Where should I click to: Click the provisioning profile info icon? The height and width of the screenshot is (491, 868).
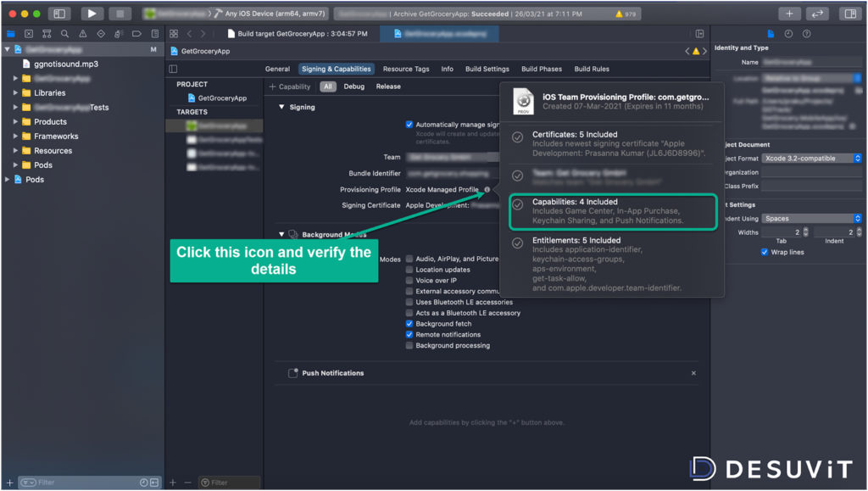(487, 189)
